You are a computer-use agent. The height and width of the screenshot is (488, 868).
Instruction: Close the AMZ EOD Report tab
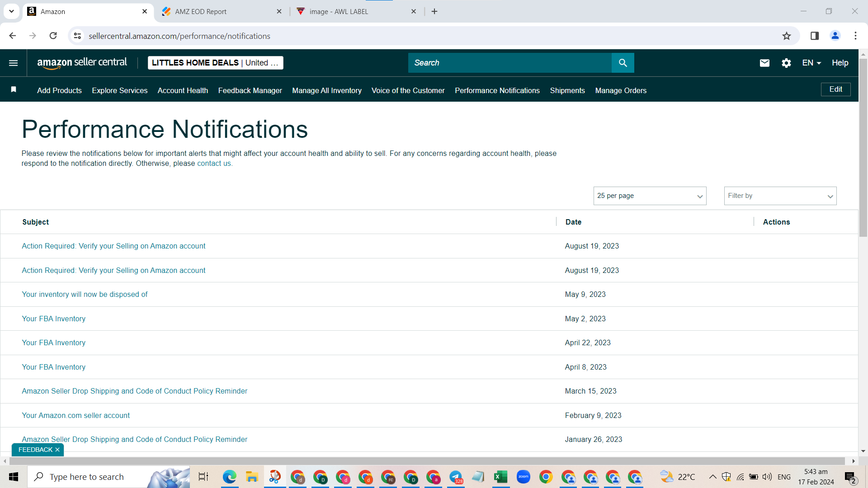[279, 11]
